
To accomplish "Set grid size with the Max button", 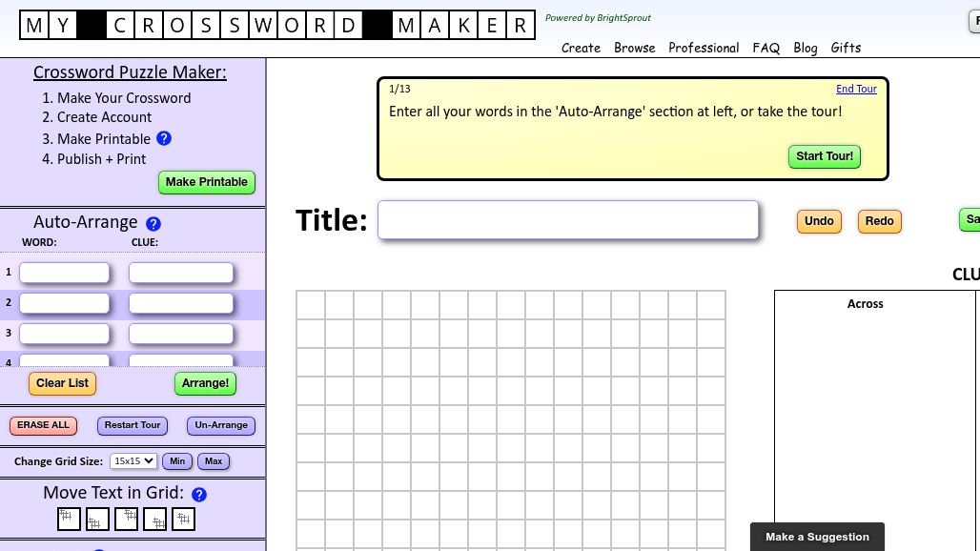I will pyautogui.click(x=214, y=461).
